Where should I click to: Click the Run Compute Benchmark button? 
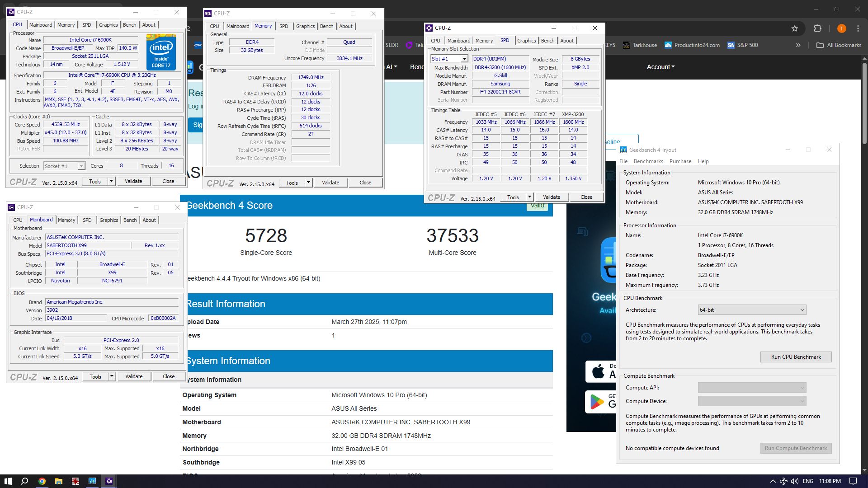coord(796,448)
